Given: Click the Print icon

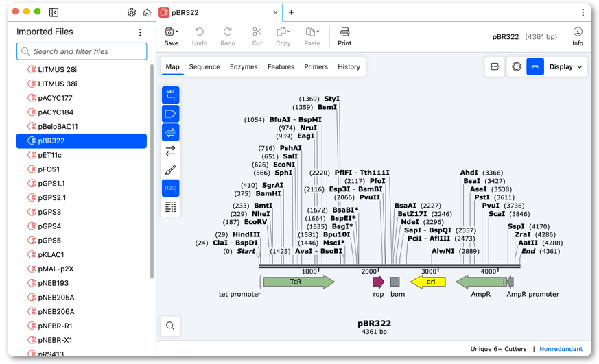Looking at the screenshot, I should point(344,36).
